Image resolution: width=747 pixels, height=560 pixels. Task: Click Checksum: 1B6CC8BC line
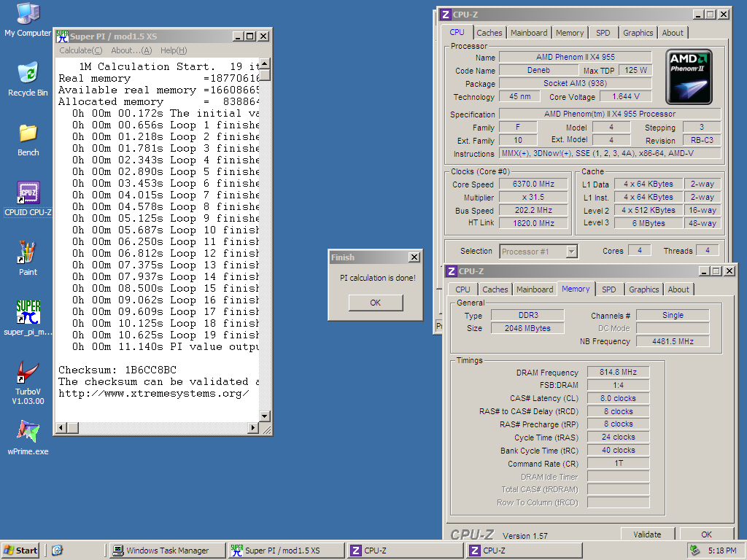click(117, 370)
